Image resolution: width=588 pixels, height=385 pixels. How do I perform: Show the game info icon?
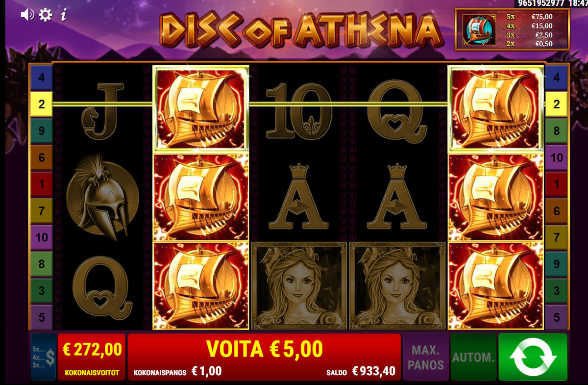(x=63, y=15)
